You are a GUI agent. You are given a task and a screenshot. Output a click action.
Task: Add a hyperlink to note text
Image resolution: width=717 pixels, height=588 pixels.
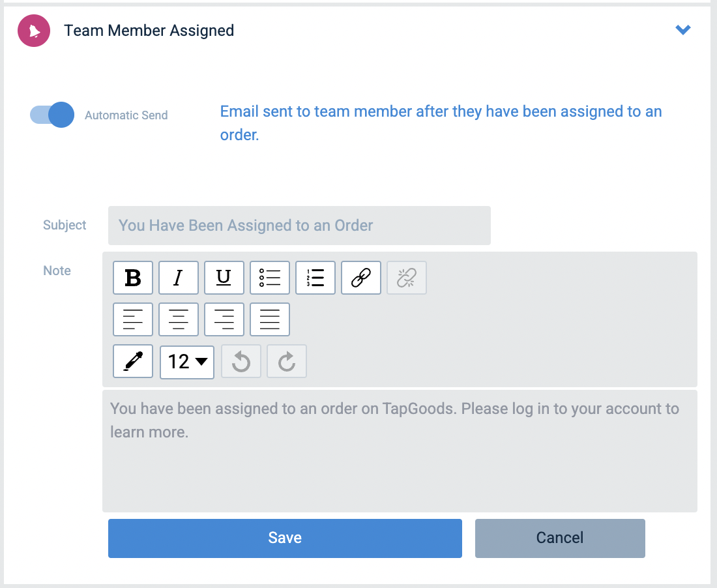click(x=361, y=278)
